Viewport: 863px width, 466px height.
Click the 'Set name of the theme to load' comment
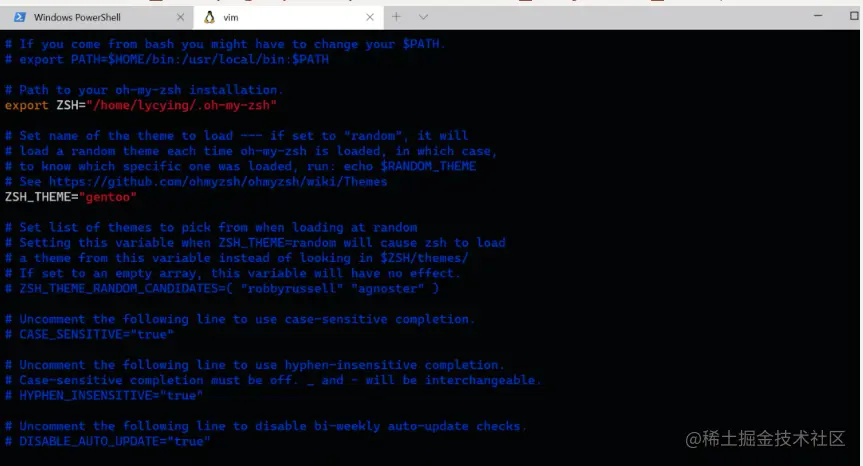pos(237,136)
